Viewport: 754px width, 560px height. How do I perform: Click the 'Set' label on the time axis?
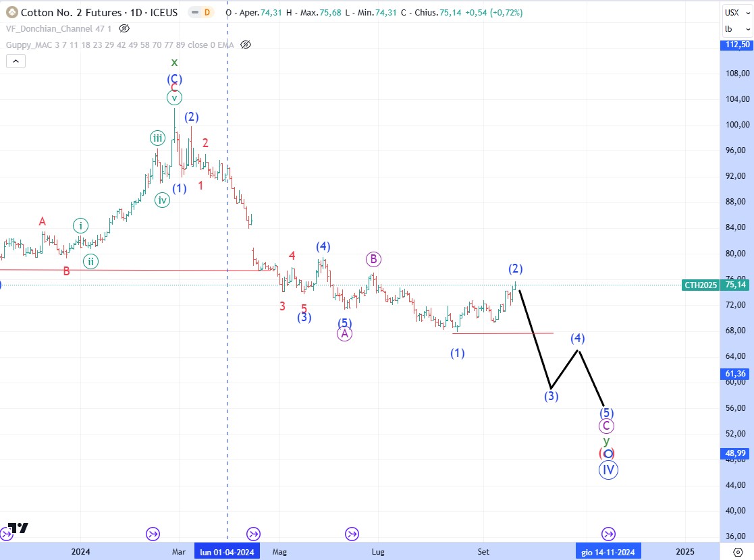pyautogui.click(x=483, y=552)
